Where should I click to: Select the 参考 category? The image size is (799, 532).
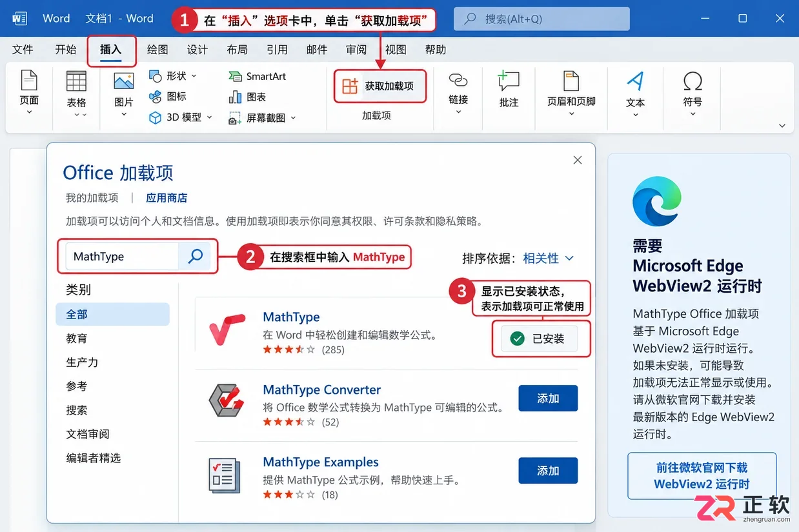(77, 386)
